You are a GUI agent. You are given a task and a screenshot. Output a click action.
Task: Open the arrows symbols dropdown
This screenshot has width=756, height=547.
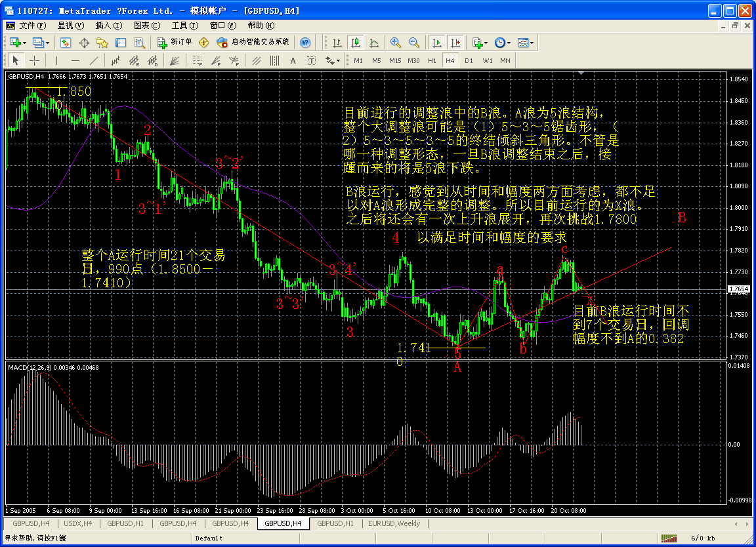(333, 61)
